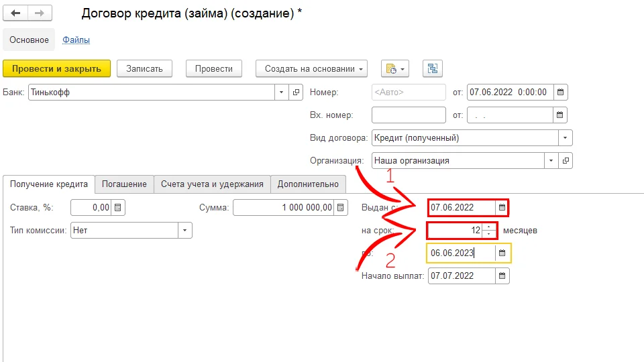Increase the loan term months stepper
This screenshot has height=362, width=644.
(x=489, y=227)
